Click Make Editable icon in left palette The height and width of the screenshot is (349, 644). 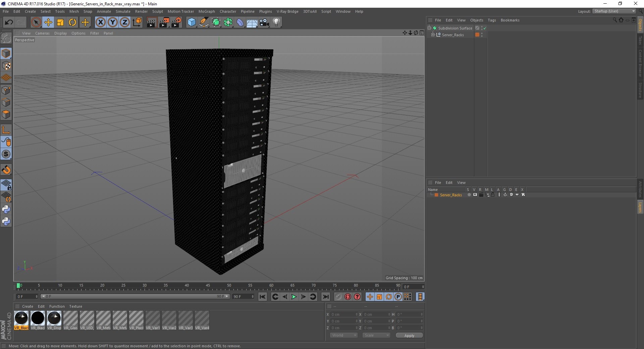(x=6, y=38)
